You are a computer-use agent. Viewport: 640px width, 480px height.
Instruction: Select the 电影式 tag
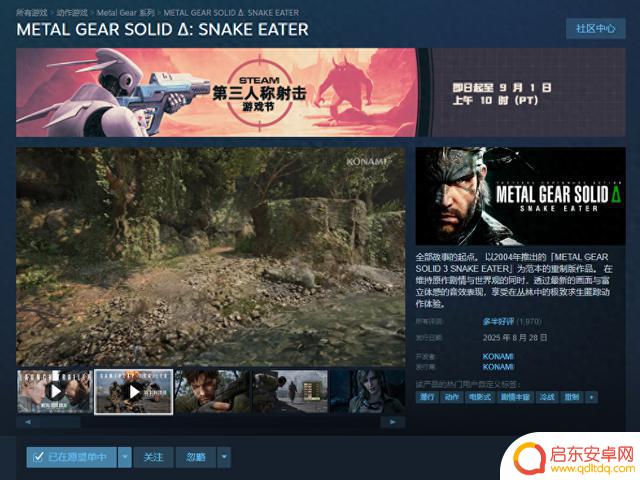click(x=480, y=397)
